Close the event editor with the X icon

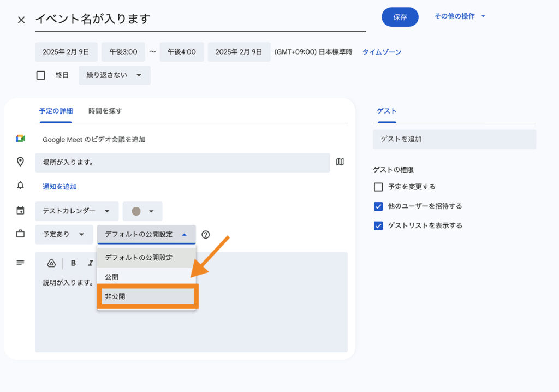tap(21, 20)
